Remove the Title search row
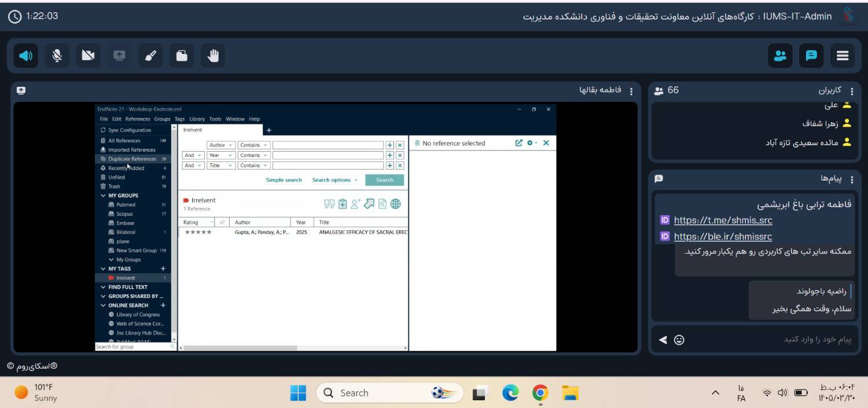Image resolution: width=868 pixels, height=408 pixels. (x=400, y=166)
